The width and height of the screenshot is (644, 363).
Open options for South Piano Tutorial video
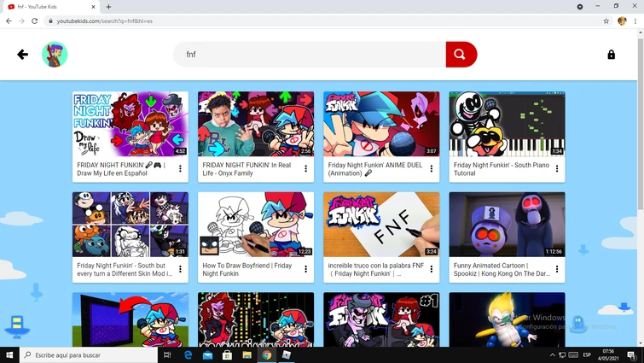[x=557, y=168]
